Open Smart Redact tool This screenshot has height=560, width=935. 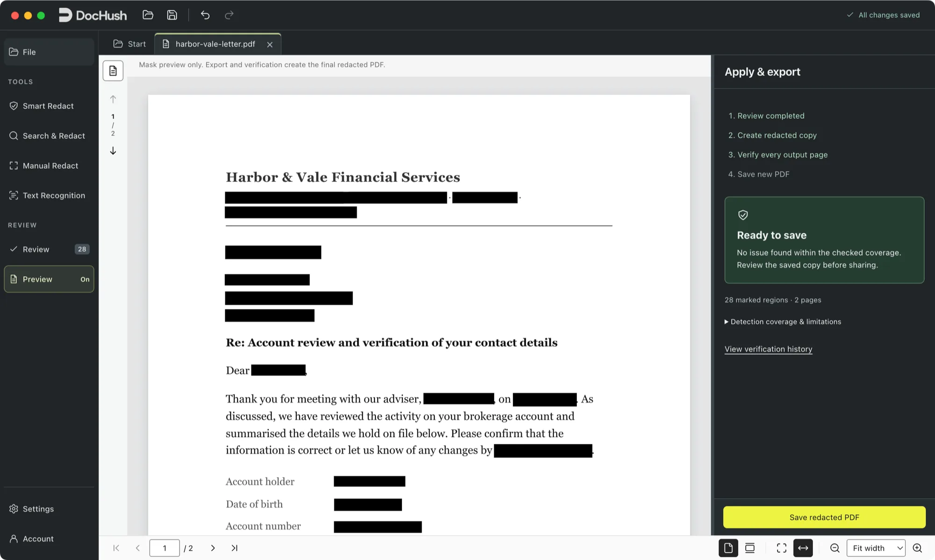click(49, 106)
